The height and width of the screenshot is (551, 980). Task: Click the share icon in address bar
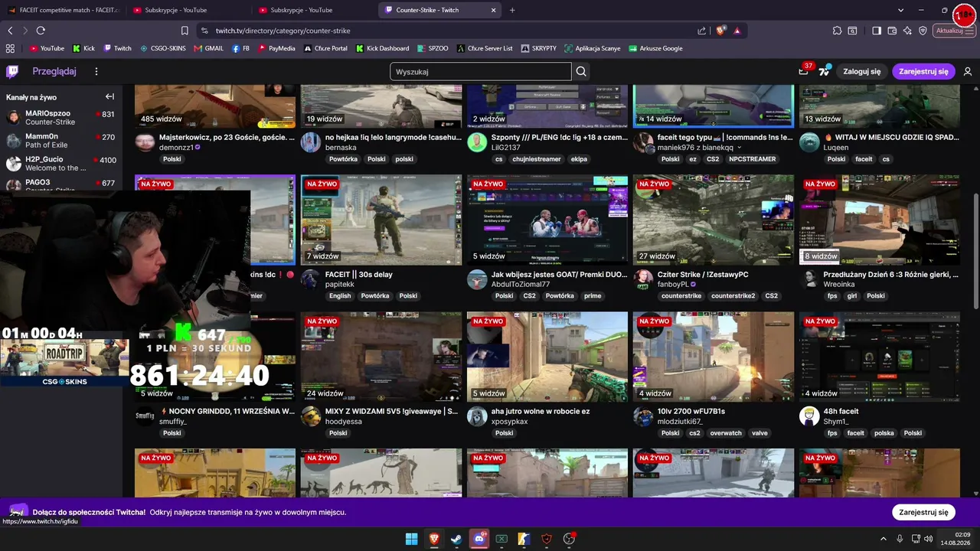[702, 31]
